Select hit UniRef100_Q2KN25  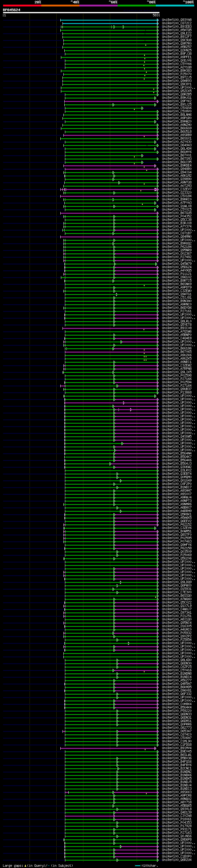[177, 50]
